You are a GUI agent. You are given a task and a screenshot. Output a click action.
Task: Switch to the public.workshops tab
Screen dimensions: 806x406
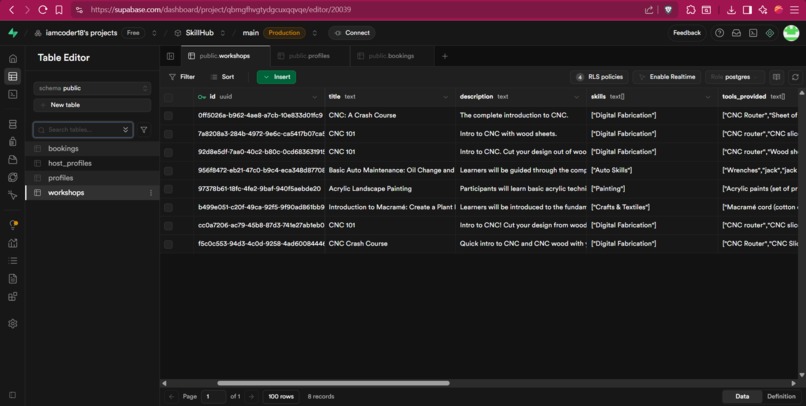225,56
